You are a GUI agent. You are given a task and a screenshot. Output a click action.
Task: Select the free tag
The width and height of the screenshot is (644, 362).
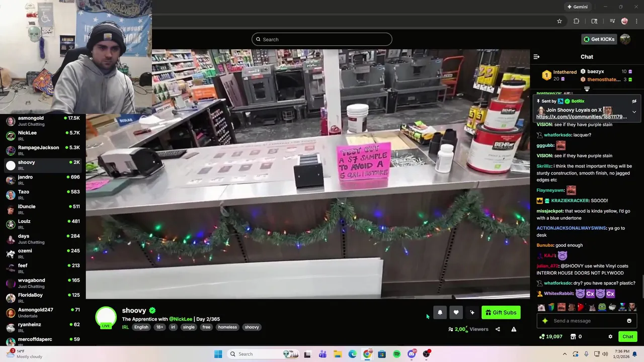(206, 327)
